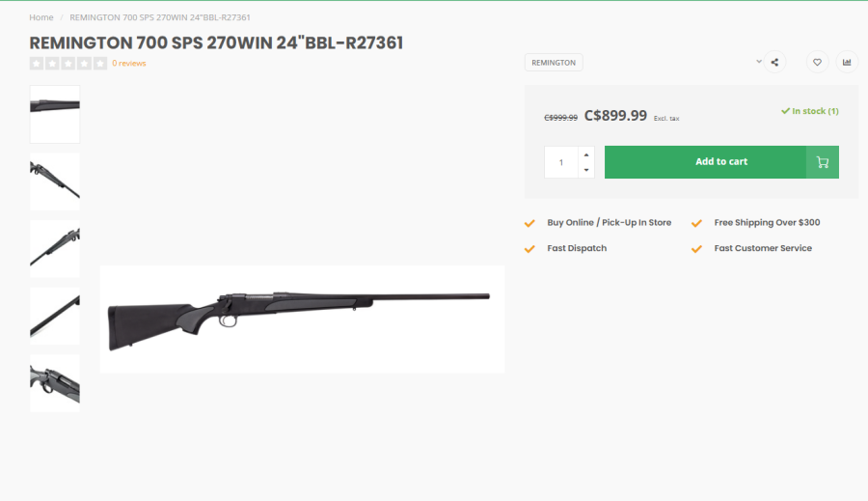This screenshot has width=868, height=501.
Task: Select the second rifle thumbnail
Action: tap(55, 181)
